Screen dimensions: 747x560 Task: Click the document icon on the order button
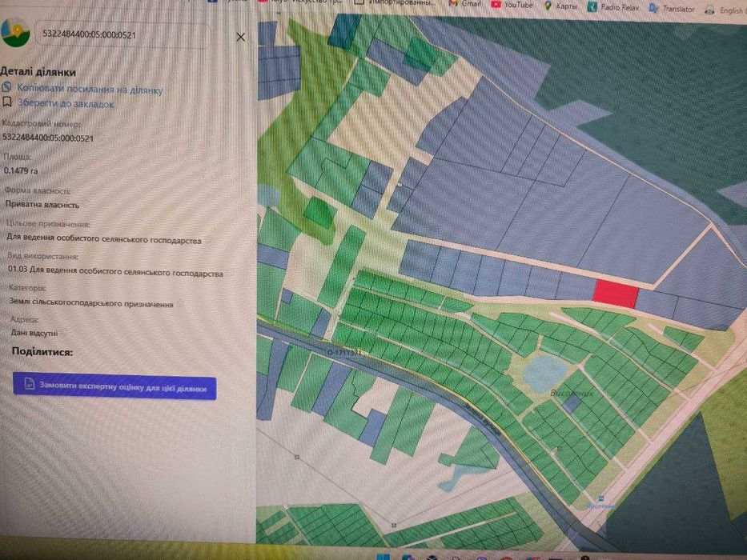point(30,383)
